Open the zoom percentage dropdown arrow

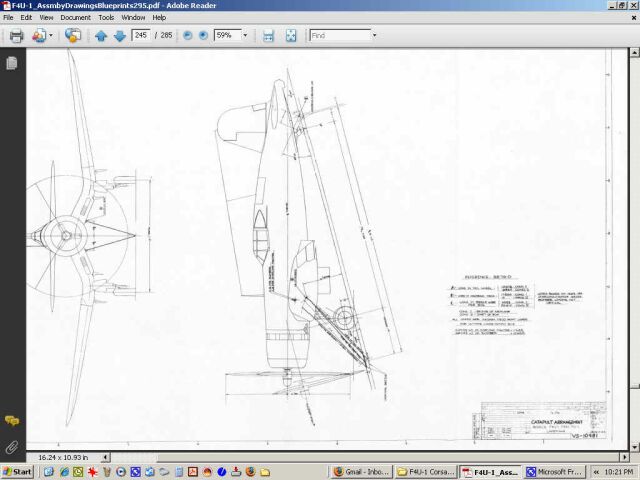245,36
